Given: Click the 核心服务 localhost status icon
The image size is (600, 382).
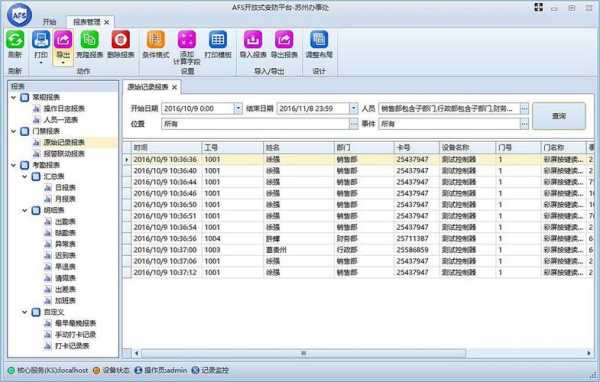Looking at the screenshot, I should (11, 370).
